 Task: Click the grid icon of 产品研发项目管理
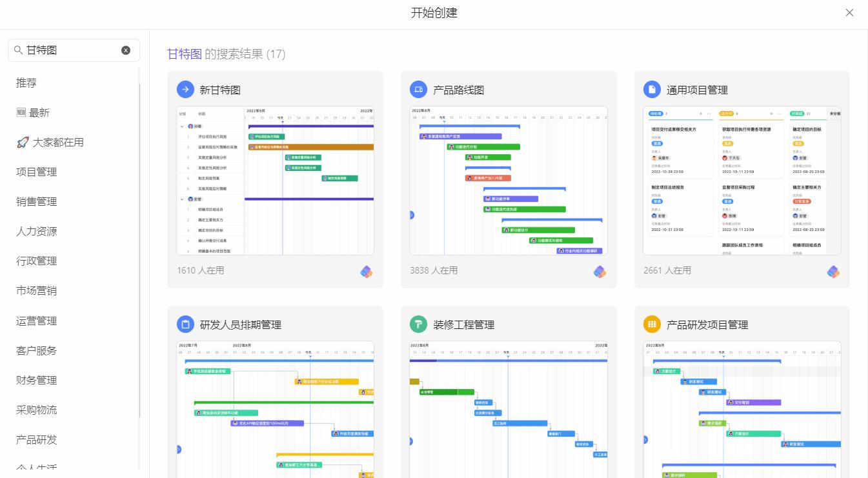coord(651,324)
